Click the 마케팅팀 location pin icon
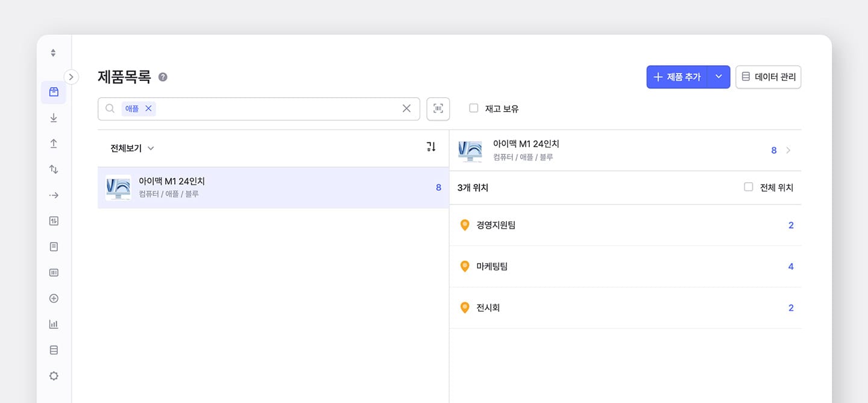868x403 pixels. click(x=465, y=266)
